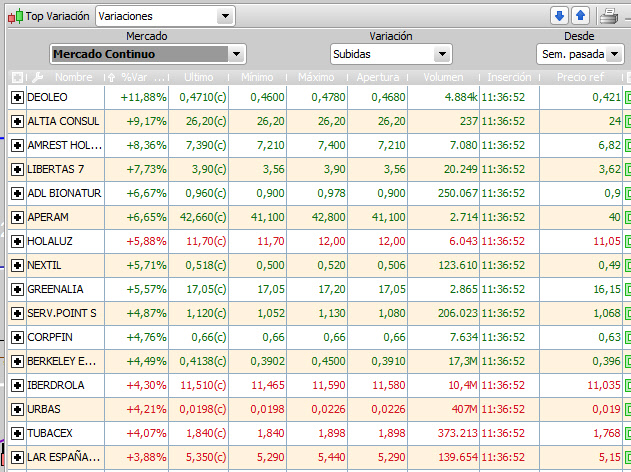631x472 pixels.
Task: Click the 0,518(c) price for NEXTIL
Action: 206,266
